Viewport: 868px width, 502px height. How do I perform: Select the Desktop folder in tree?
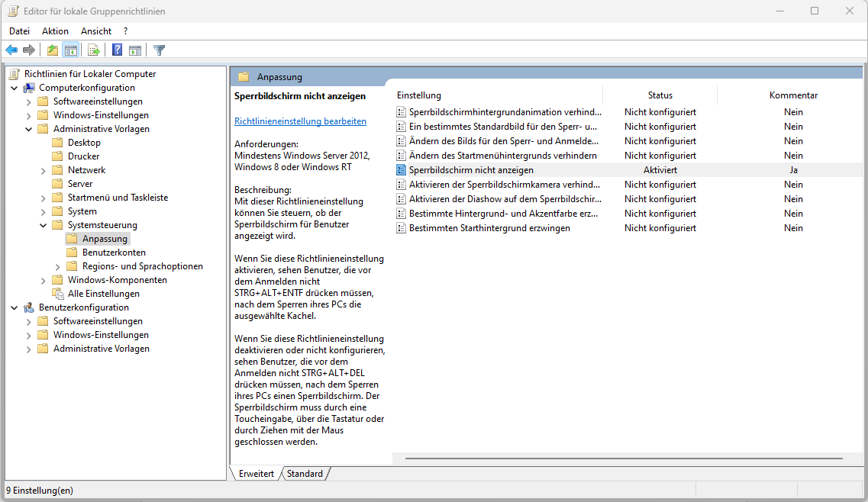84,142
